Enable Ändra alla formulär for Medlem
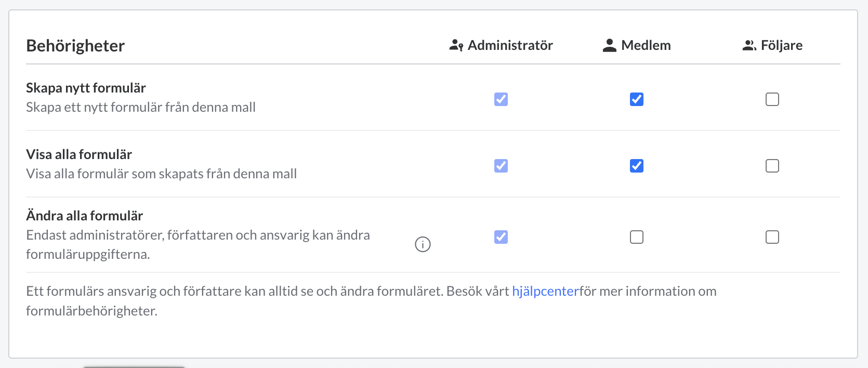The image size is (868, 368). [636, 237]
